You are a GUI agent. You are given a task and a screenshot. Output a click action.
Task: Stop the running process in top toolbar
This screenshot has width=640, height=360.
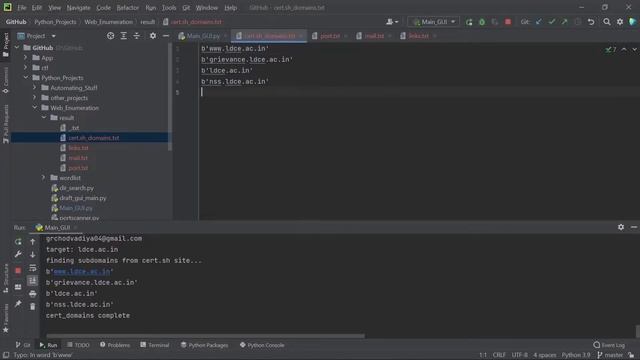point(508,22)
